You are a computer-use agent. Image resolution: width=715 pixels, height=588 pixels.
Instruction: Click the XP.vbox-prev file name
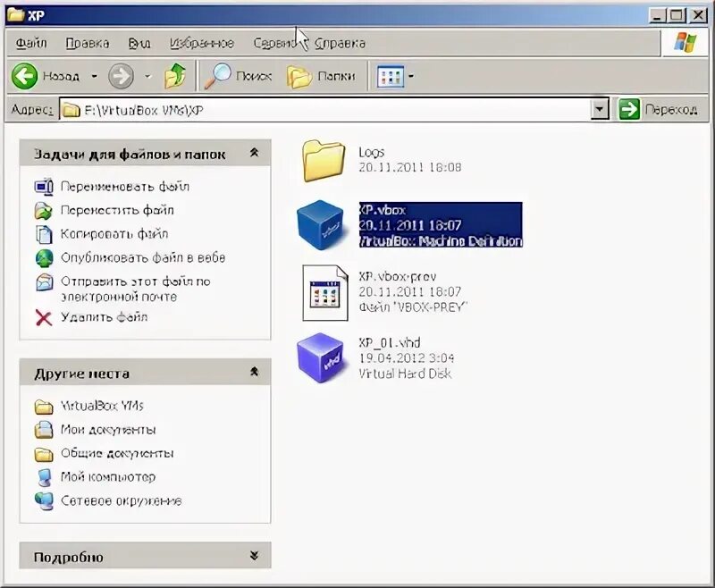point(397,277)
